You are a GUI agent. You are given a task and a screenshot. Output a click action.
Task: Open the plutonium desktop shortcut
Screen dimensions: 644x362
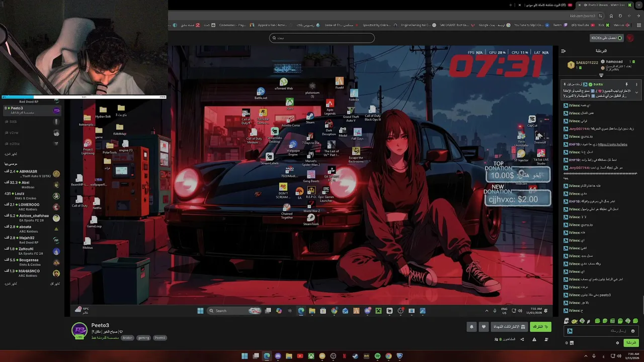(x=312, y=90)
